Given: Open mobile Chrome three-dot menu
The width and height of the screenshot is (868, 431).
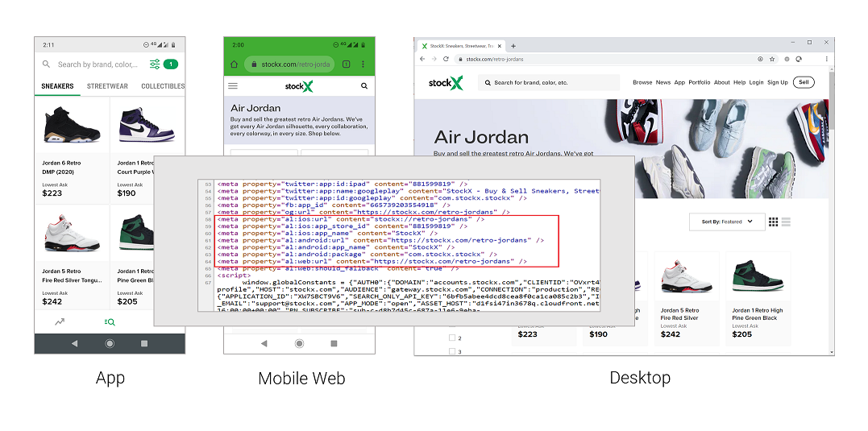Looking at the screenshot, I should coord(363,64).
